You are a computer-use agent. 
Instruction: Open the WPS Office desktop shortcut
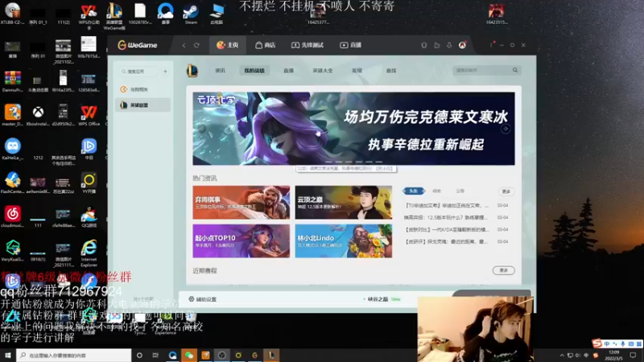(x=89, y=115)
